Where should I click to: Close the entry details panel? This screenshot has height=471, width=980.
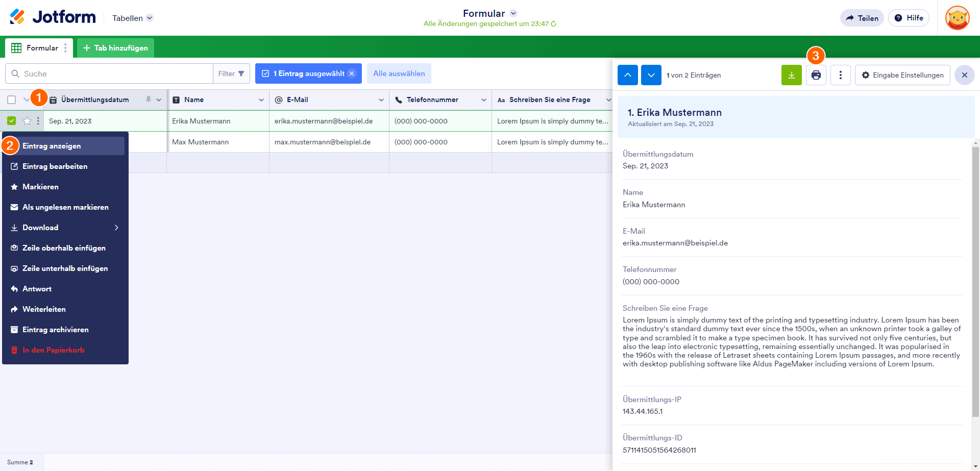(x=965, y=75)
